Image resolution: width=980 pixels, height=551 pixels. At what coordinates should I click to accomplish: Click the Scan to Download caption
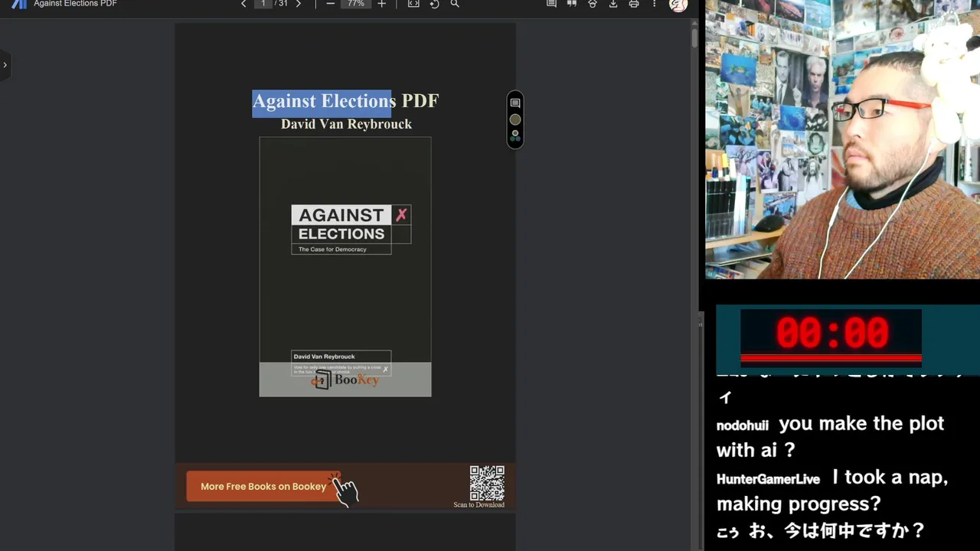pos(479,505)
